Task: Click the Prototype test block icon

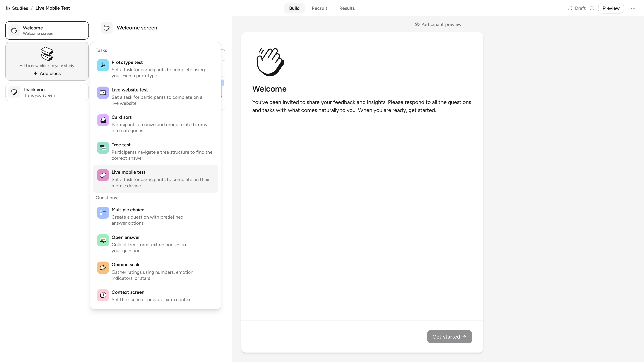Action: pos(103,65)
